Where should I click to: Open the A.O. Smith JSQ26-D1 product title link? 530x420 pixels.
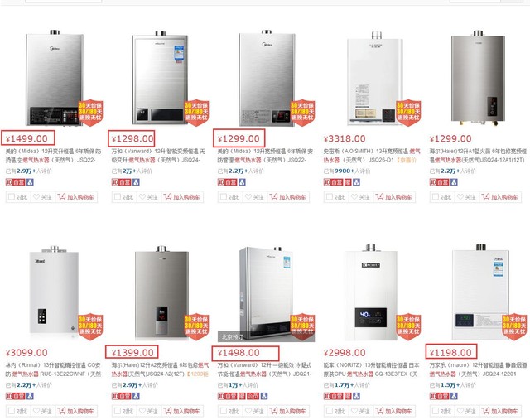click(x=373, y=154)
